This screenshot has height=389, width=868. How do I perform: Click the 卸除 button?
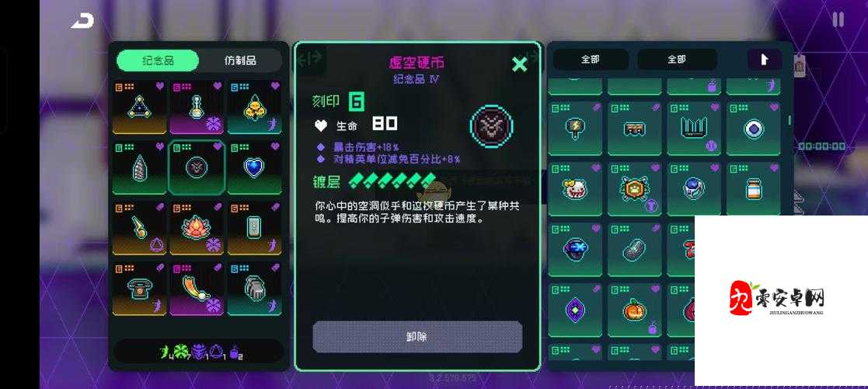[x=417, y=336]
